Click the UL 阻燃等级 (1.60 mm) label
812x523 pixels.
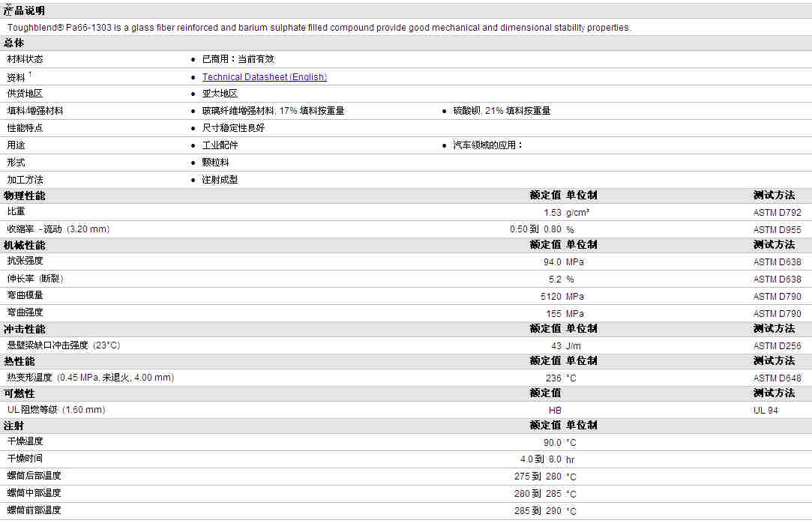pyautogui.click(x=56, y=410)
